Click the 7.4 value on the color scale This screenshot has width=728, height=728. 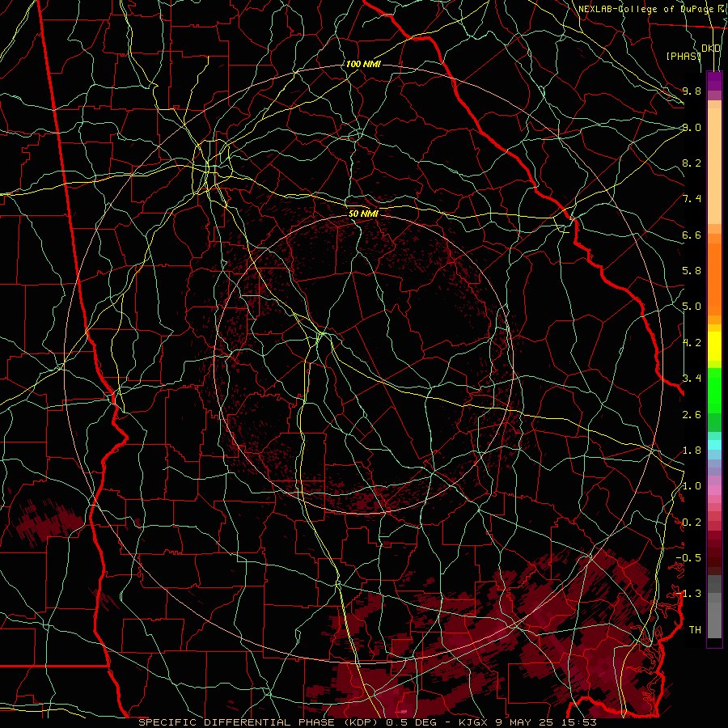[692, 199]
